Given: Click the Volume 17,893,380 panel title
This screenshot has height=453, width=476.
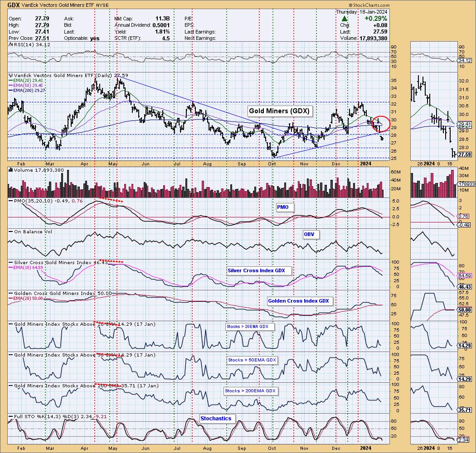Looking at the screenshot, I should pyautogui.click(x=36, y=170).
